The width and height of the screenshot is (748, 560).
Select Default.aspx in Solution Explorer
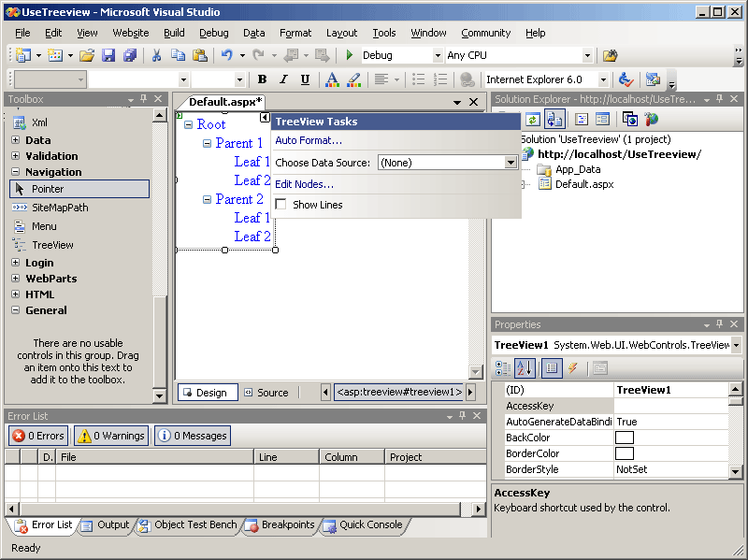point(583,184)
